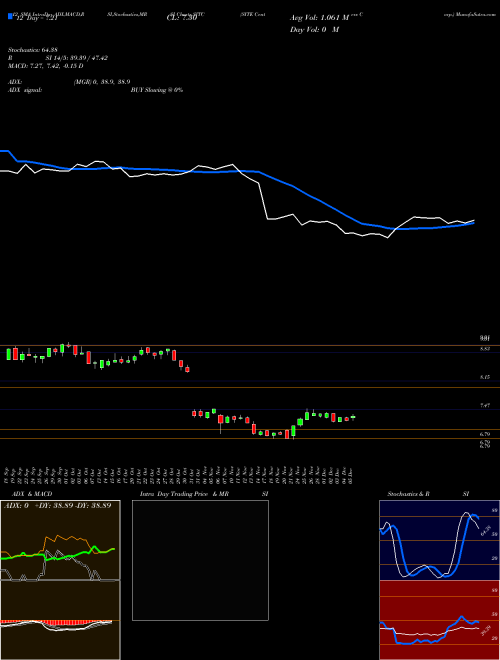The image size is (500, 660).
Task: Click the 'SI 14/3: 39.39 / 47.42' readout
Action: 77,58
